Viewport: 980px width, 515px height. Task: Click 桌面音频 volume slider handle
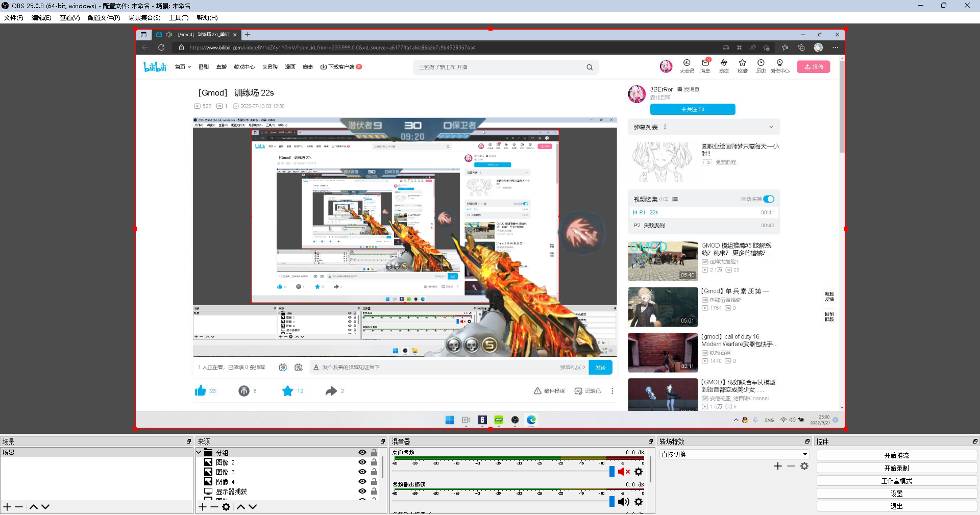[x=612, y=472]
